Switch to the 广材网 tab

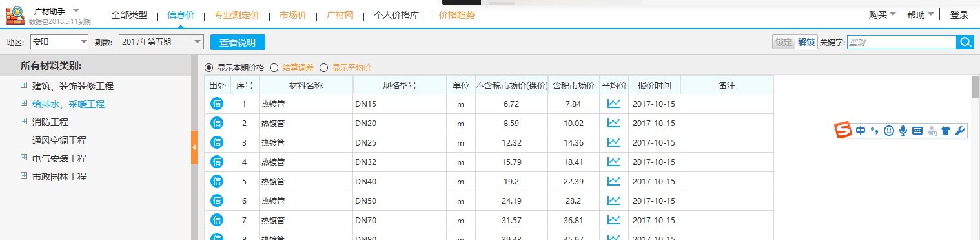[340, 15]
